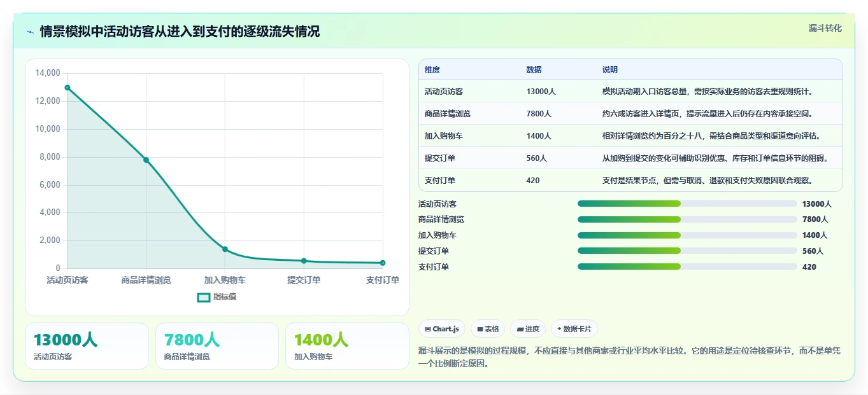Viewport: 868px width, 395px height.
Task: Click the 560人 label right of the progress bar
Action: (x=813, y=251)
